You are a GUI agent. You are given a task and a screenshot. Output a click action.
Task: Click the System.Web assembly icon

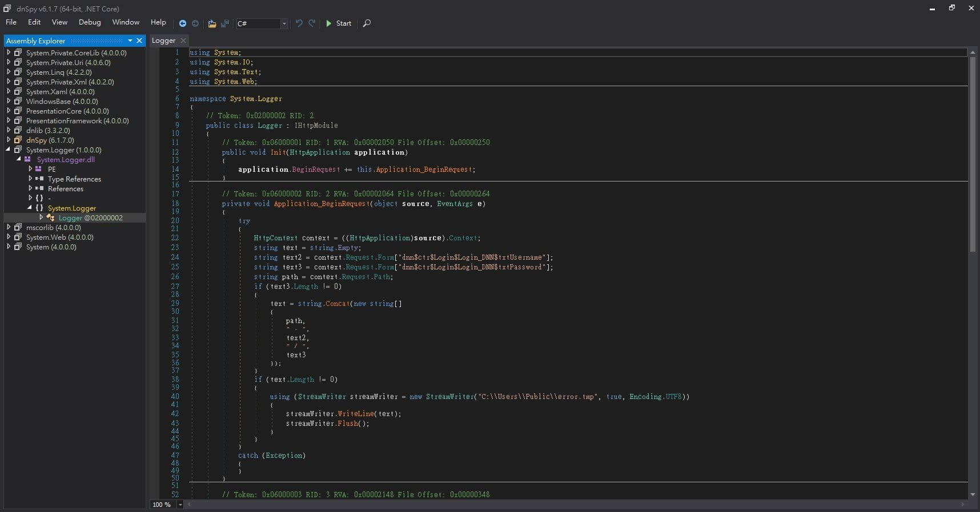(x=18, y=237)
